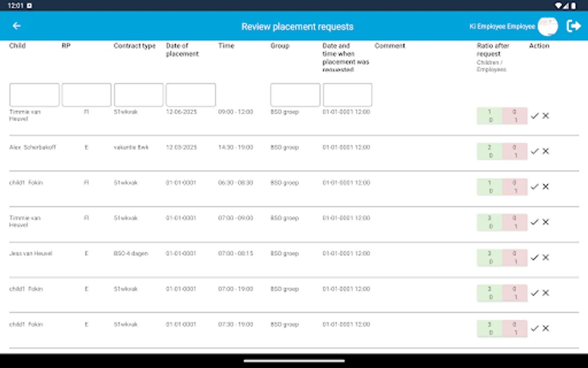Click the Comment column header
588x368 pixels.
(390, 46)
